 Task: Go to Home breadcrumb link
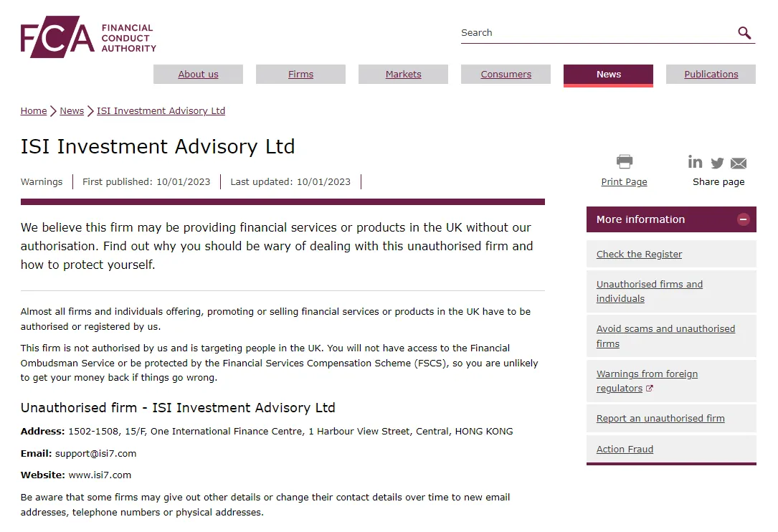coord(34,110)
